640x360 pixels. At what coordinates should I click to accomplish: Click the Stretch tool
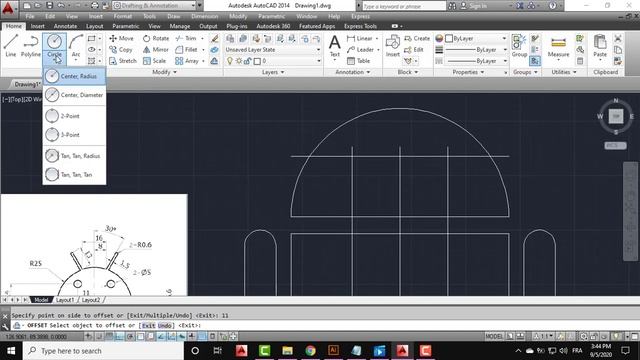(123, 61)
